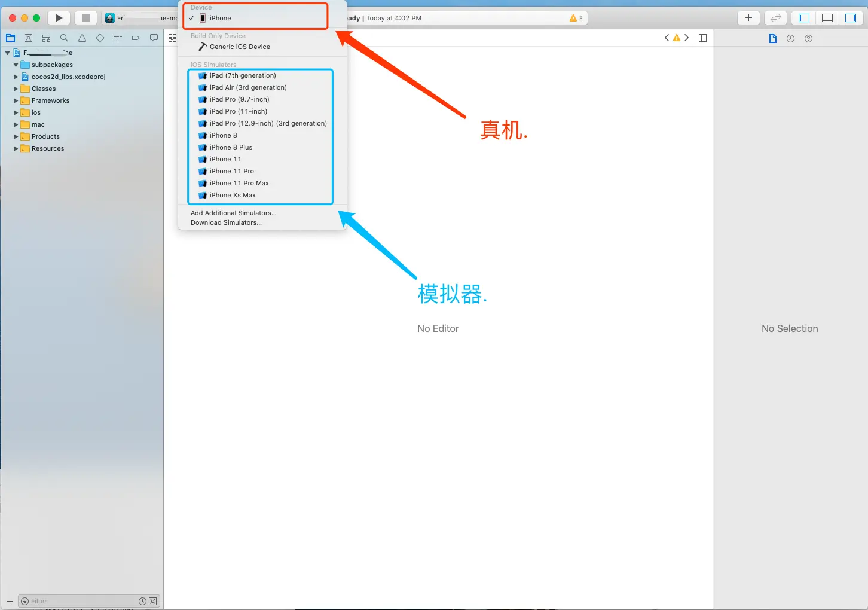This screenshot has width=868, height=610.
Task: Select the checked iPhone device
Action: pyautogui.click(x=262, y=18)
